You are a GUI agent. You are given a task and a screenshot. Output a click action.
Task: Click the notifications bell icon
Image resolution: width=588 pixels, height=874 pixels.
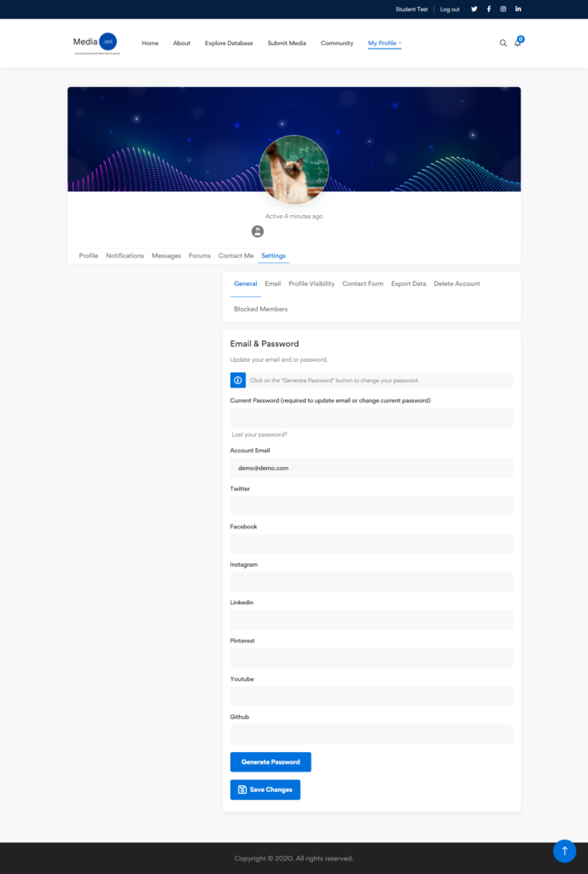tap(517, 43)
